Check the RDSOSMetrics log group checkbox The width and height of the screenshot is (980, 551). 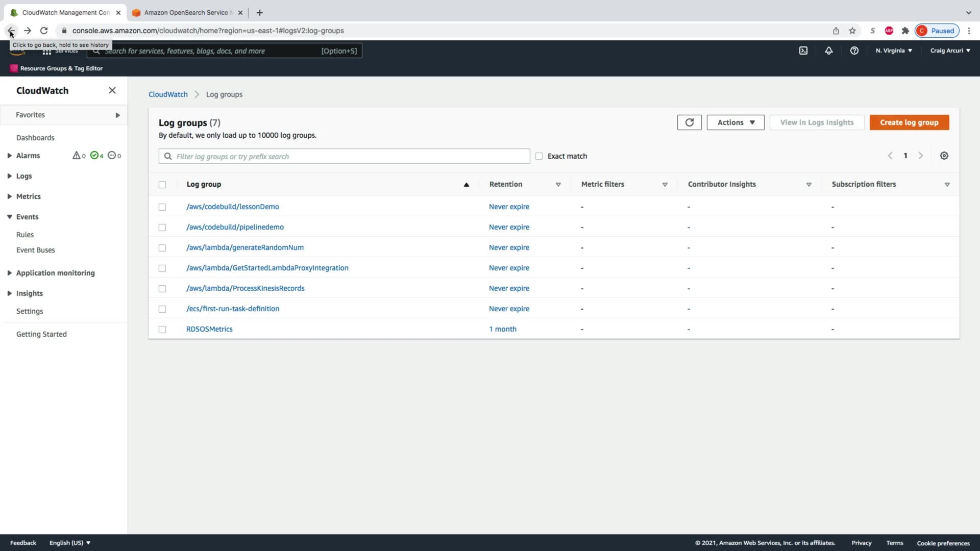coord(162,330)
